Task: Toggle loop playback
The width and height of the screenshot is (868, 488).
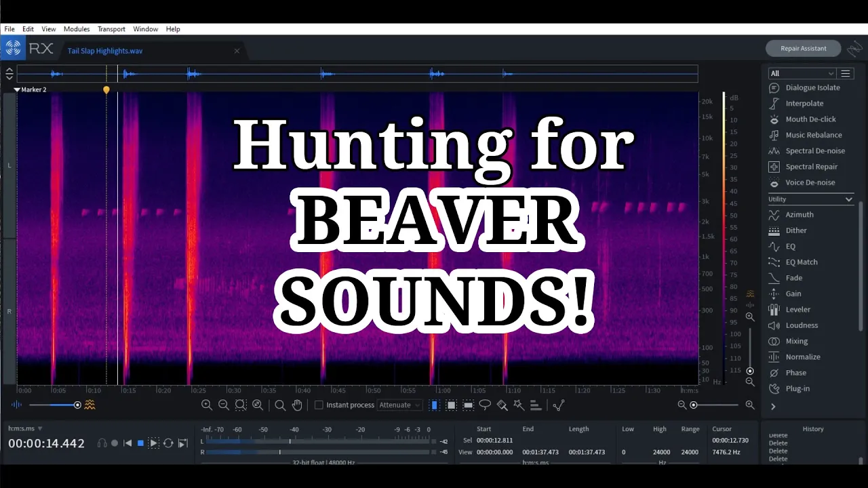Action: point(168,443)
